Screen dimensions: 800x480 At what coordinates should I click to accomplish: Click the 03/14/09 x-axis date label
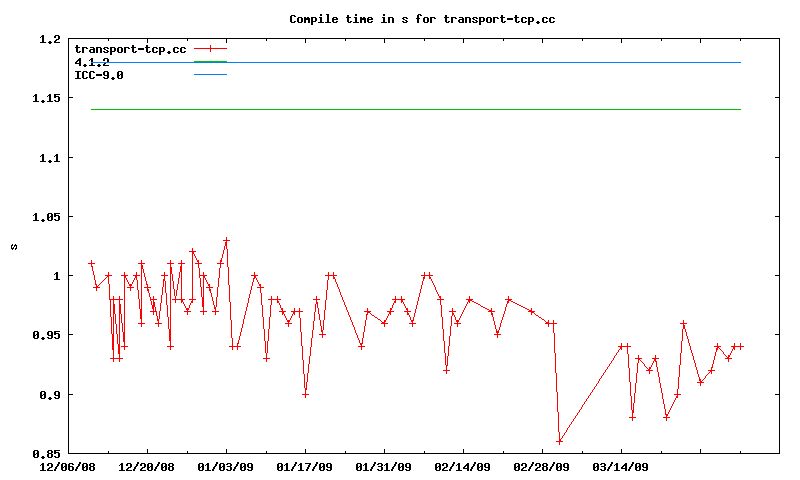[621, 467]
